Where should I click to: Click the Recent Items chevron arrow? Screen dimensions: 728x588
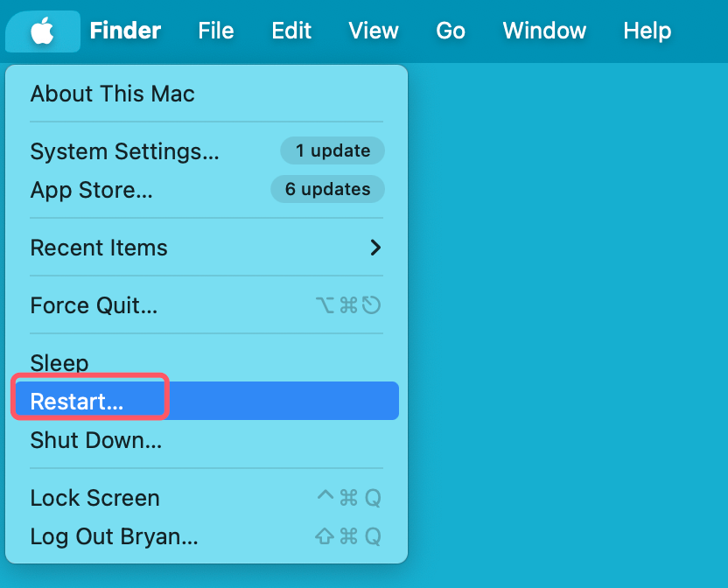pos(375,248)
